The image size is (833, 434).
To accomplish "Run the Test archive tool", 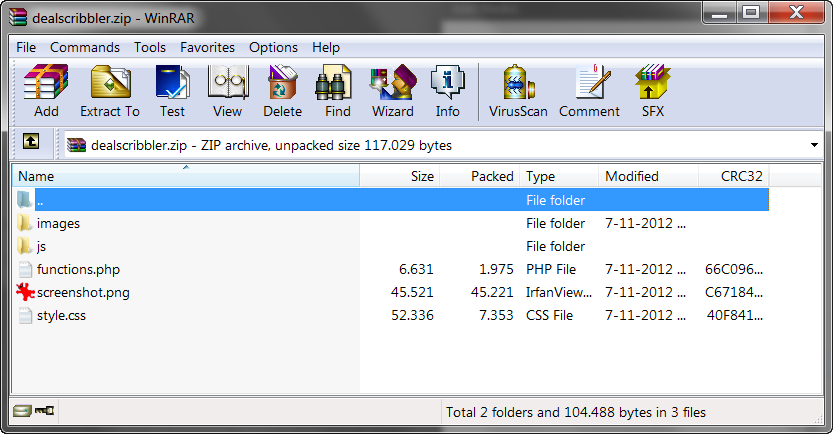I will [172, 91].
